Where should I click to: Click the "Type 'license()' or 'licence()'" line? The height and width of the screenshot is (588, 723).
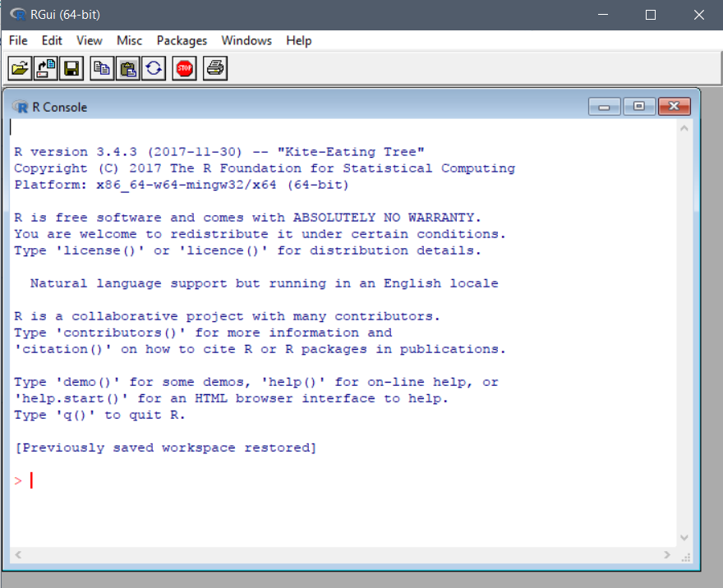(x=247, y=251)
